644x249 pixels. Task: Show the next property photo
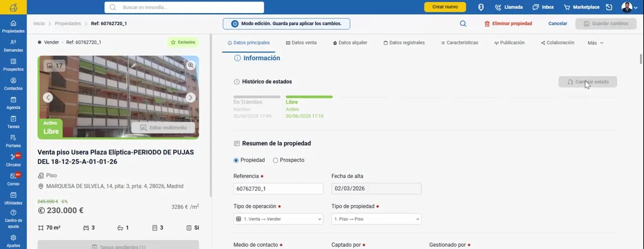tap(190, 98)
